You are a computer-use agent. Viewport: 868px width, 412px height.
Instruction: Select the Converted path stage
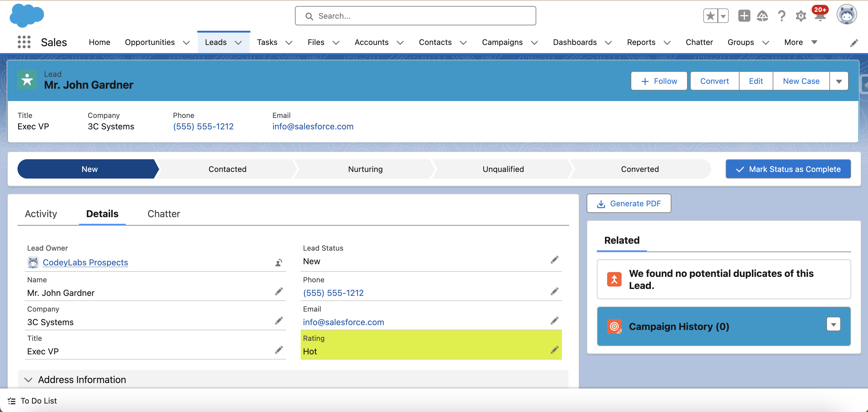tap(640, 169)
